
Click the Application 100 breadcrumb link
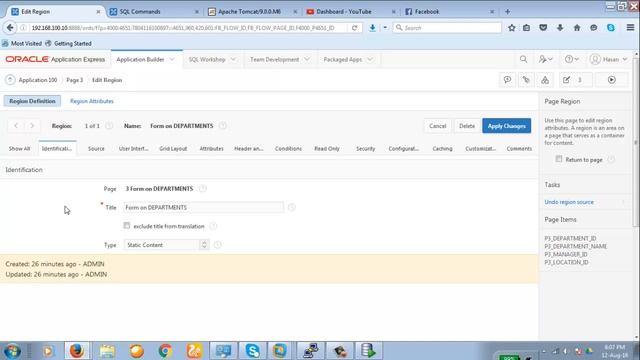pos(38,80)
